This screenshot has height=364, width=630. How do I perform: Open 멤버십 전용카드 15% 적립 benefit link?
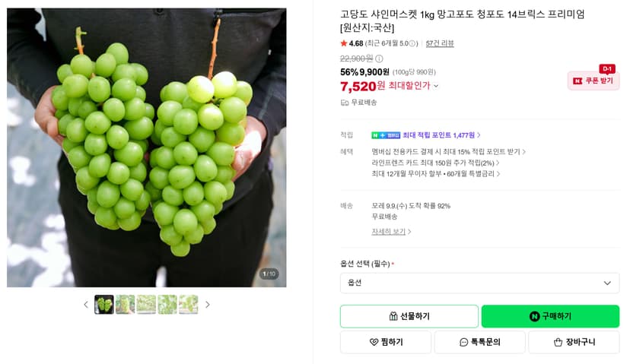pyautogui.click(x=448, y=152)
